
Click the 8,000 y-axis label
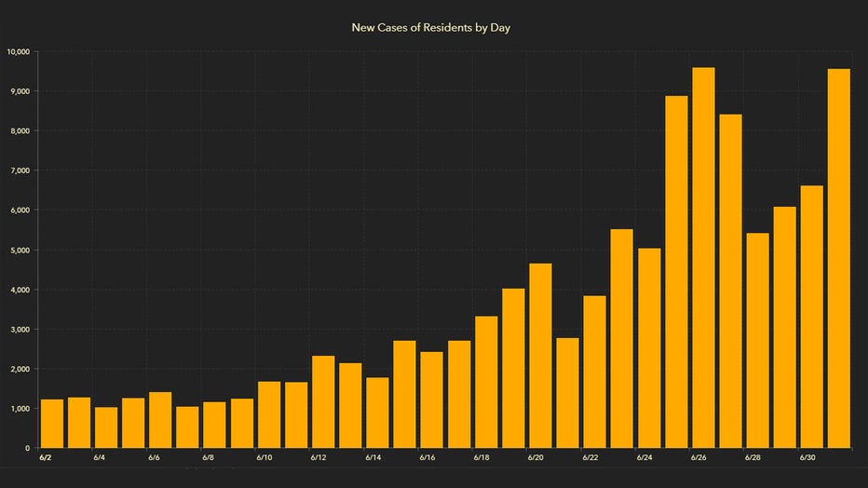(x=20, y=131)
